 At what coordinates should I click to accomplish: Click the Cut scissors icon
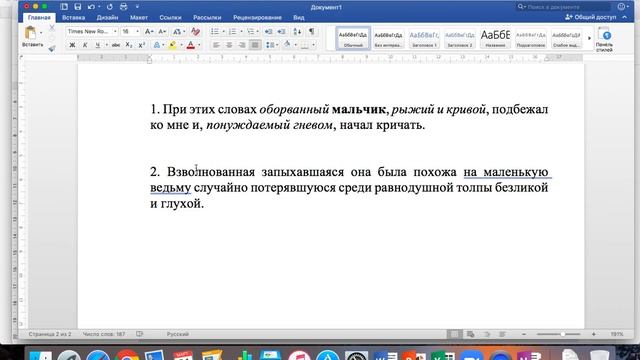(x=52, y=28)
